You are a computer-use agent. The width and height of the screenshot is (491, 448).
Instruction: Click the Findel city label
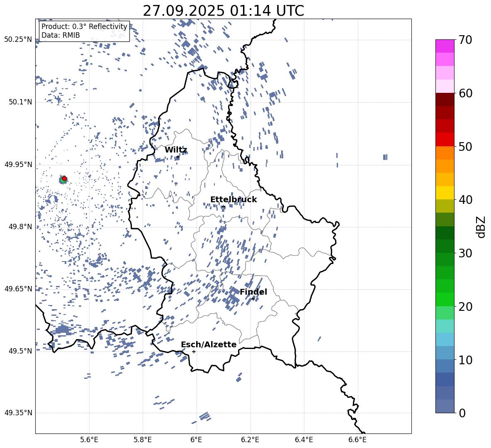click(253, 292)
